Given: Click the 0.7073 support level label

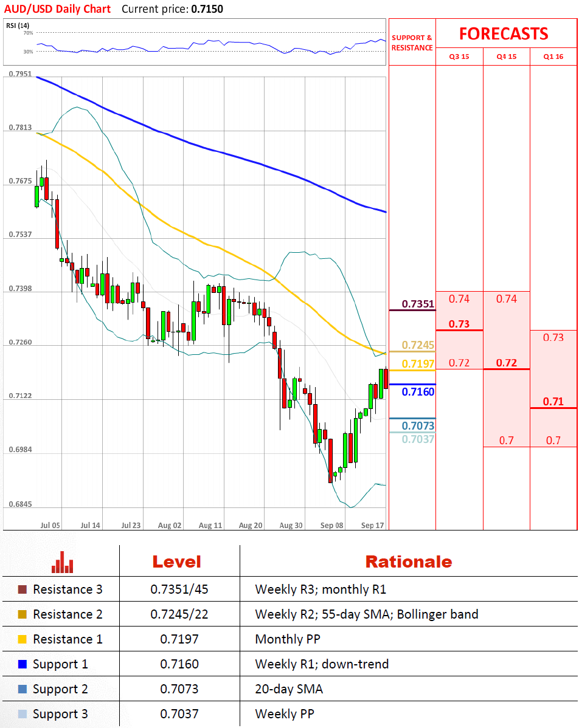Looking at the screenshot, I should (418, 426).
